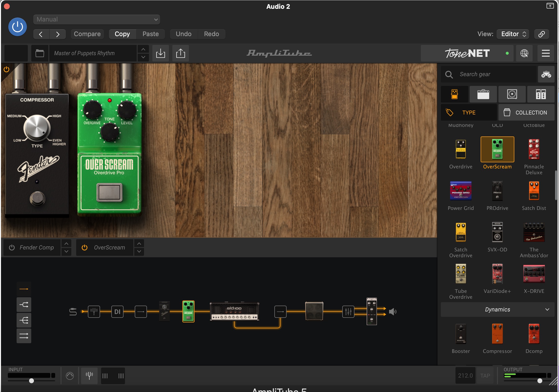Screen dimensions: 559x392
Task: Select the amplifiers category tab
Action: (x=483, y=94)
